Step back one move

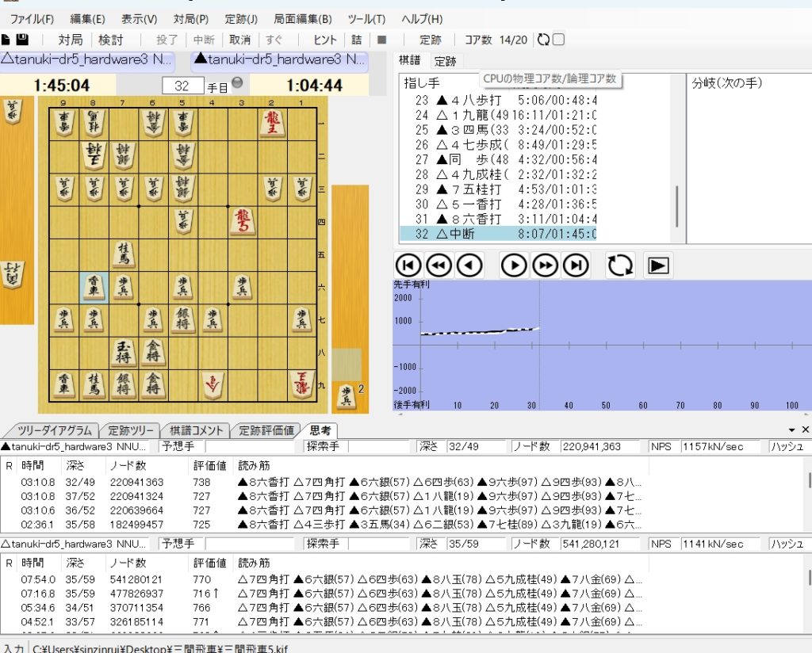coord(469,265)
